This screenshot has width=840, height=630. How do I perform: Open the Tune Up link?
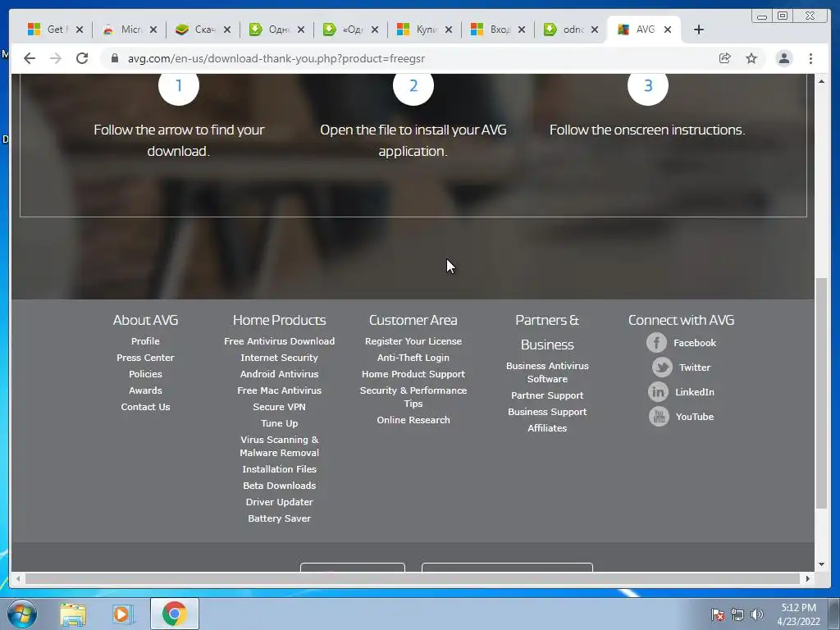coord(279,423)
